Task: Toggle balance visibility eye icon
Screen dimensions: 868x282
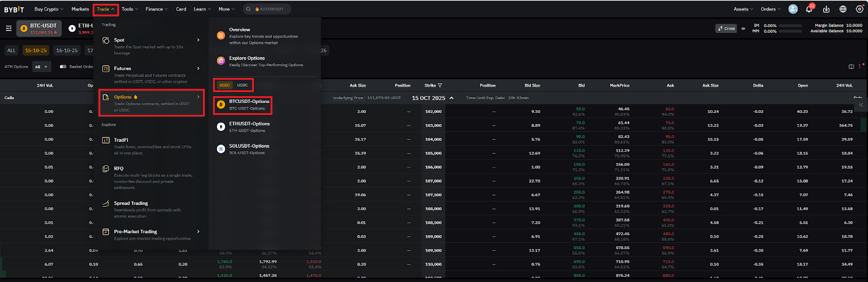Action: pos(743,29)
